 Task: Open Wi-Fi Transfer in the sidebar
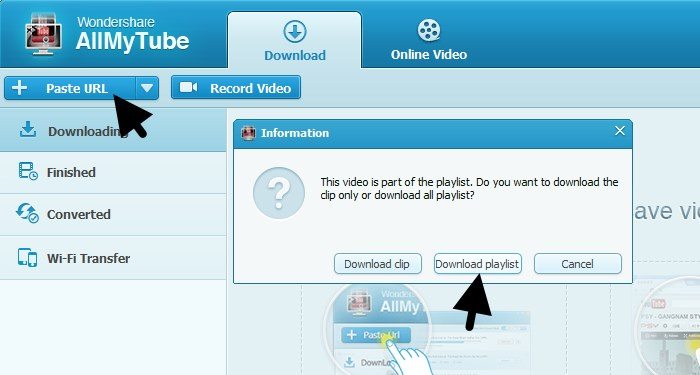(x=113, y=258)
